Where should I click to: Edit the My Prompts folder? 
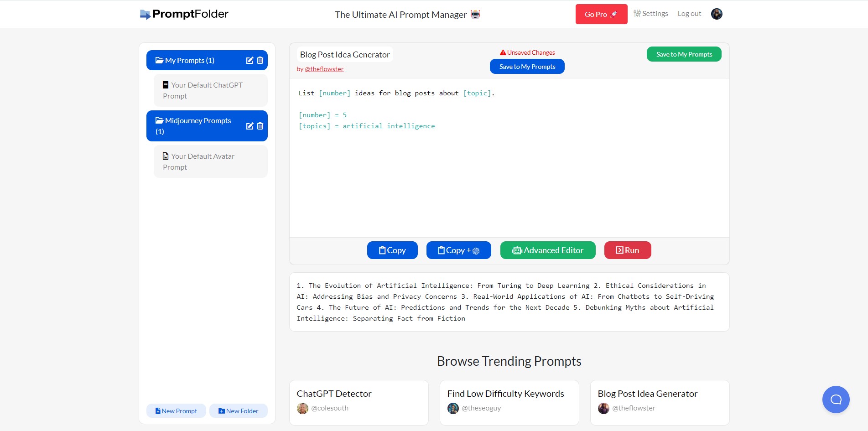249,60
